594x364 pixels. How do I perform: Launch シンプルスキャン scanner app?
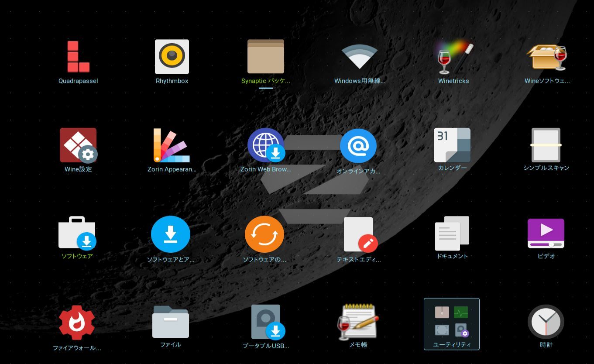tap(546, 145)
